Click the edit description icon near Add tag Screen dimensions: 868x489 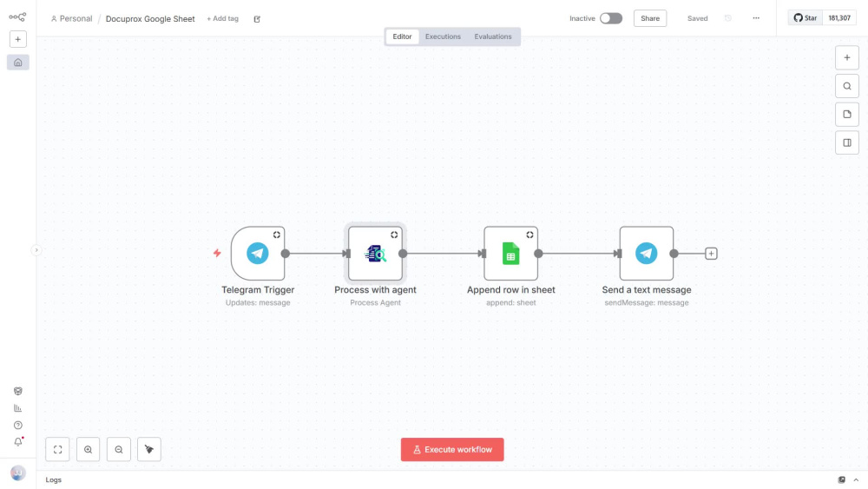[257, 19]
